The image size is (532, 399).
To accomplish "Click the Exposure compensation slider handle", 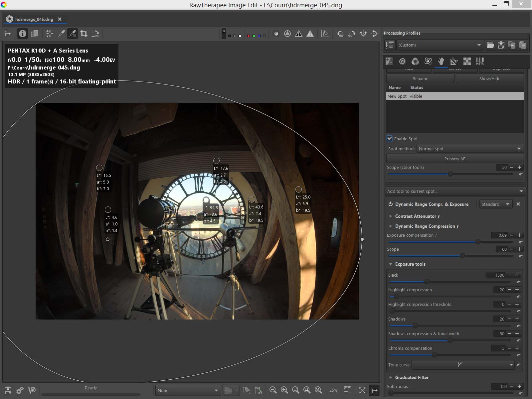I will pos(478,242).
